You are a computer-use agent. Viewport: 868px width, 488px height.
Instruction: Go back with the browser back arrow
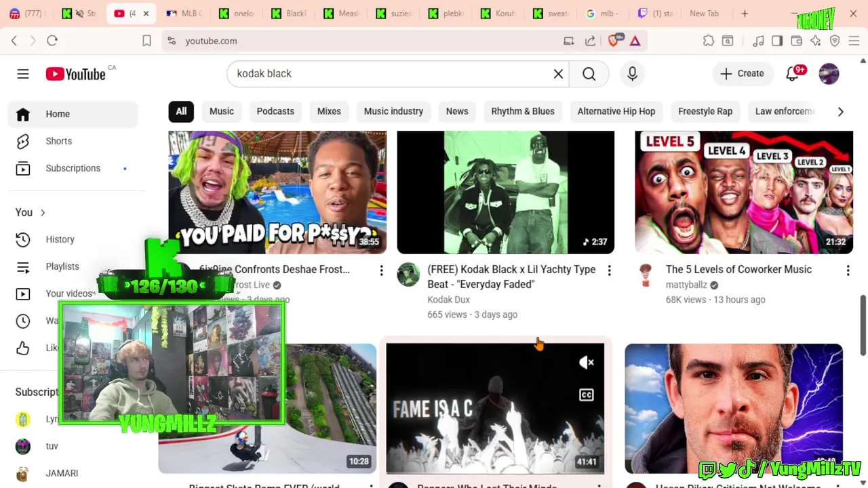(14, 41)
